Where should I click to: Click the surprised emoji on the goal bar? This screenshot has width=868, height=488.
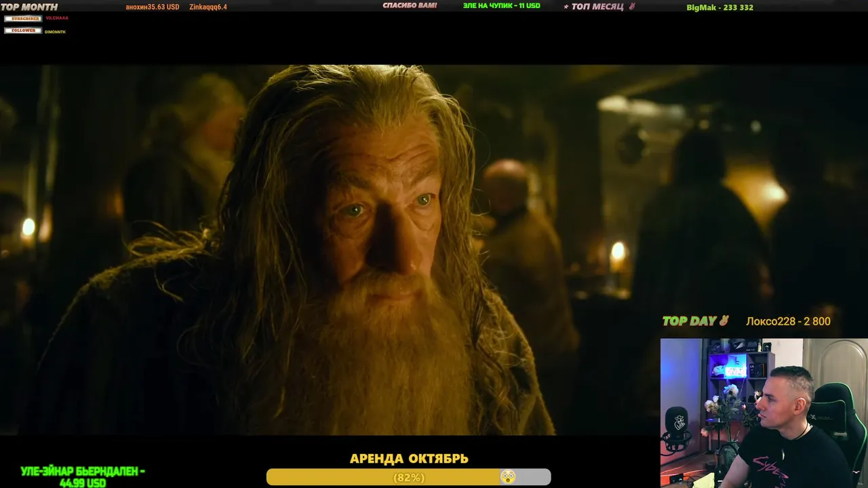coord(507,477)
